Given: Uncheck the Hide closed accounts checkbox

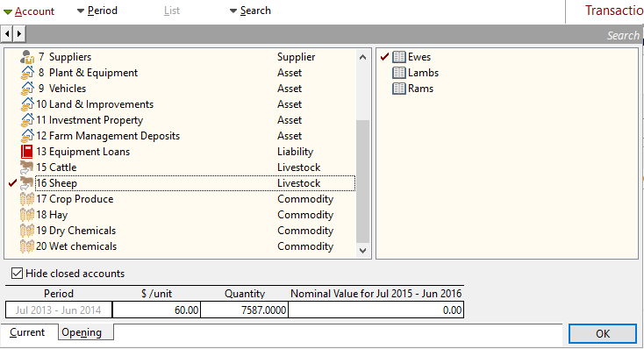Looking at the screenshot, I should coord(17,274).
